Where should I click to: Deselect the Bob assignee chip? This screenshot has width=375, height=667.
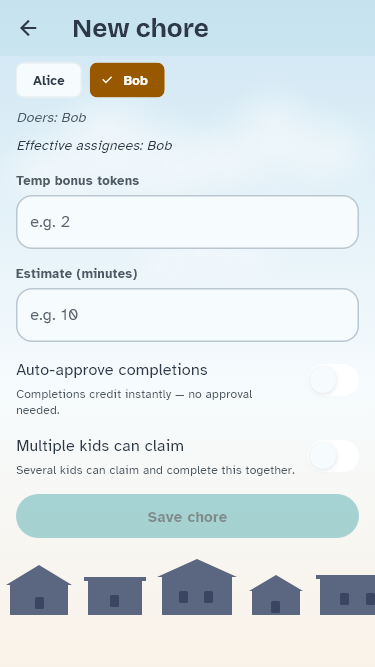[x=127, y=80]
